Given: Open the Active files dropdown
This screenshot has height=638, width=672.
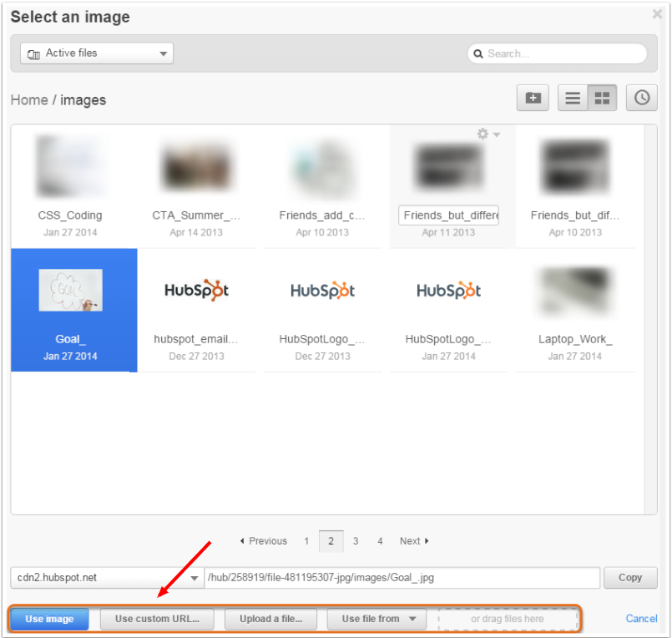Looking at the screenshot, I should coord(97,53).
